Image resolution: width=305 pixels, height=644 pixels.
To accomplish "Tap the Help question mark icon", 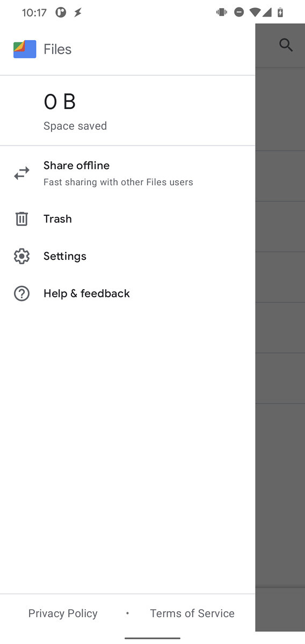I will [21, 294].
